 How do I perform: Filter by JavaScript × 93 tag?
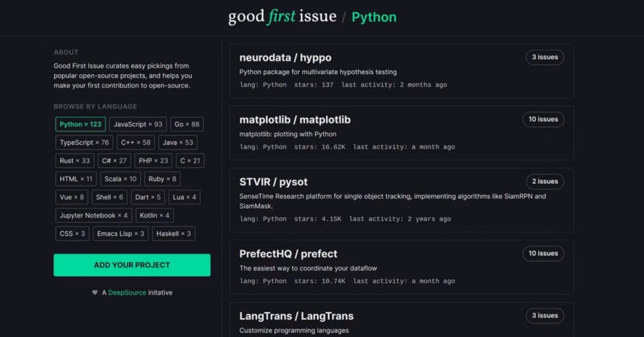point(138,124)
